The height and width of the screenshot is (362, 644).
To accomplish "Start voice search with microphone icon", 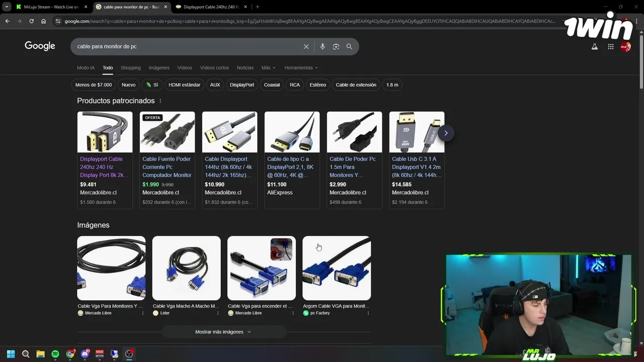I will coord(323,46).
